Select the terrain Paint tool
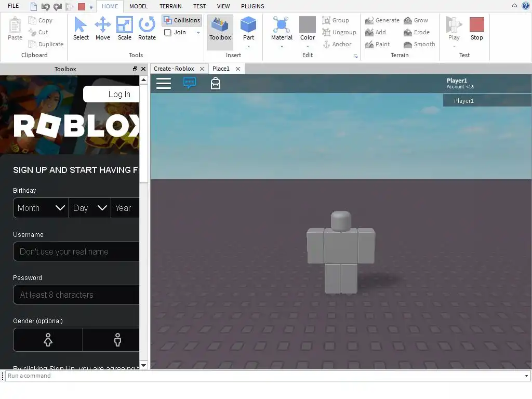The width and height of the screenshot is (532, 399). pyautogui.click(x=378, y=44)
